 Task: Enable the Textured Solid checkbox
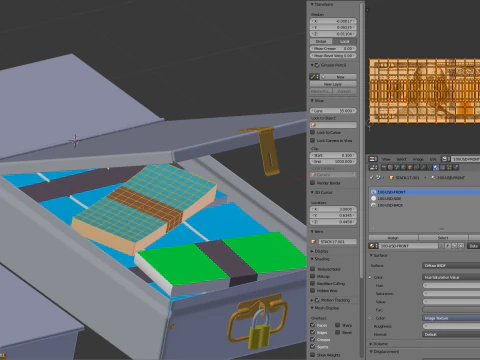(313, 269)
